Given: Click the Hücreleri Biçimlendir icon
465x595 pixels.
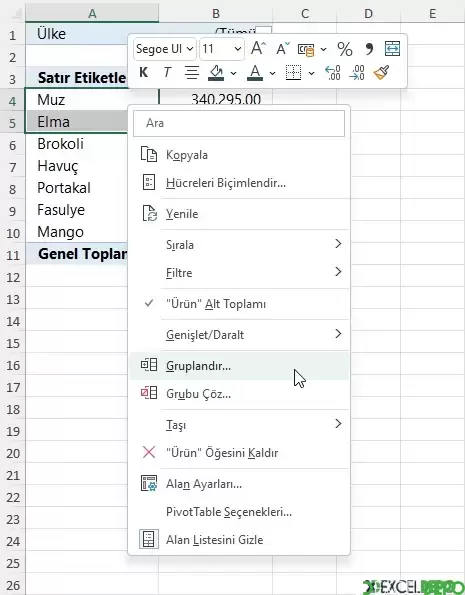Looking at the screenshot, I should click(x=149, y=183).
